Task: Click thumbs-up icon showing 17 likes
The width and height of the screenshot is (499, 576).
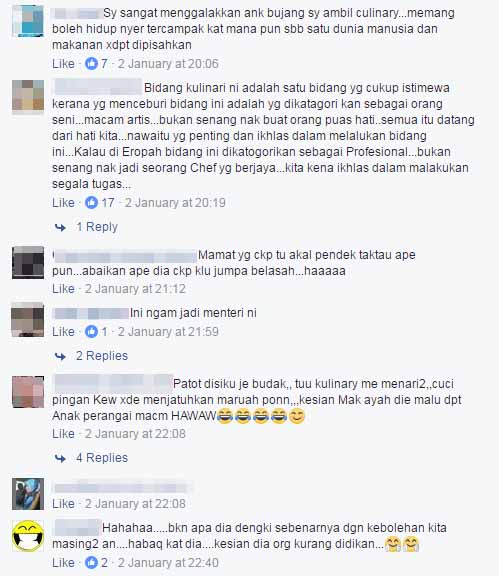Action: click(91, 202)
